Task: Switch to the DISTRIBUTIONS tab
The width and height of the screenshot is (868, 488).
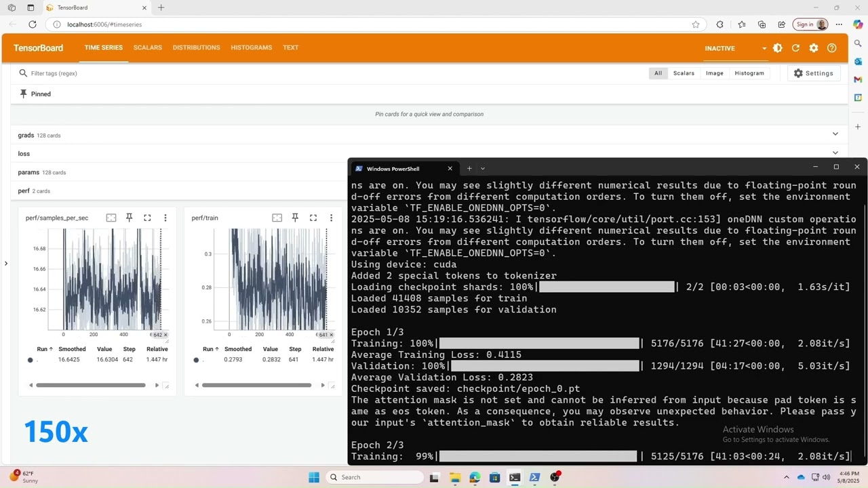Action: point(196,47)
